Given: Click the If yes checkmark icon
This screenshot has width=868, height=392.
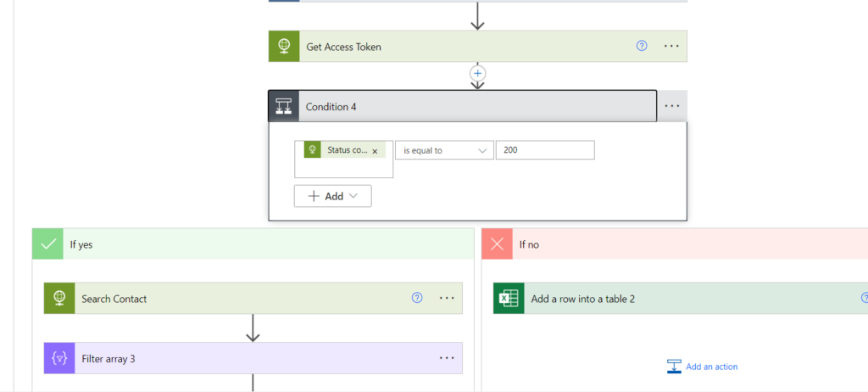Looking at the screenshot, I should (48, 244).
